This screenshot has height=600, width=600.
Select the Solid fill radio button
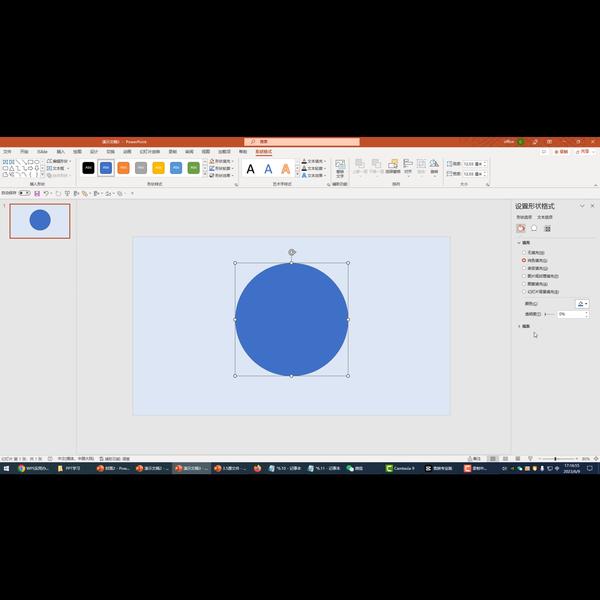tap(524, 260)
